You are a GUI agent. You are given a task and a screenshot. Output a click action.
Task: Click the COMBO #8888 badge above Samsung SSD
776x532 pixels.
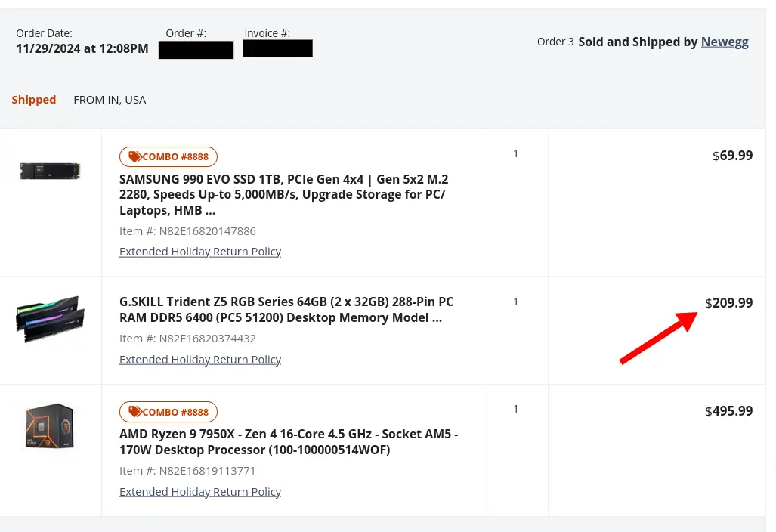[168, 157]
